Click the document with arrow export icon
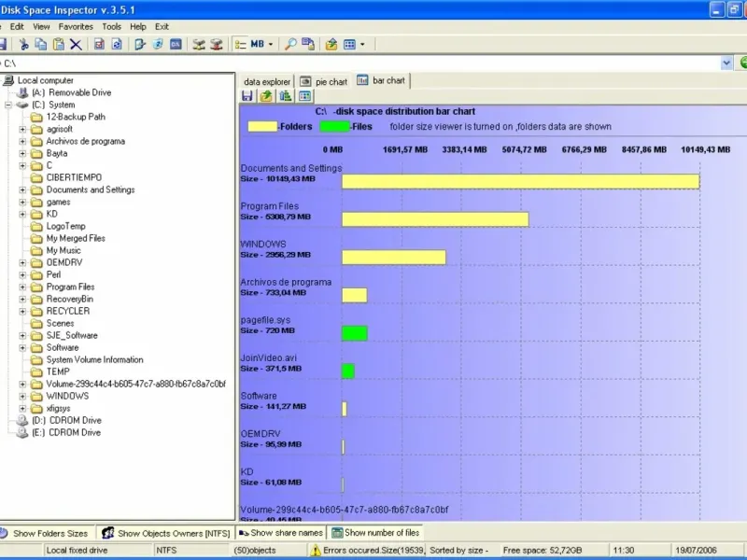The height and width of the screenshot is (560, 747). [x=140, y=44]
